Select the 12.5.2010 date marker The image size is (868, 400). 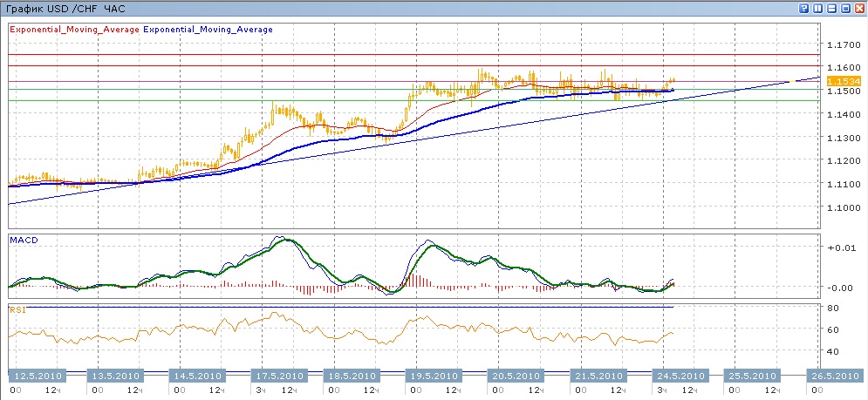click(34, 376)
